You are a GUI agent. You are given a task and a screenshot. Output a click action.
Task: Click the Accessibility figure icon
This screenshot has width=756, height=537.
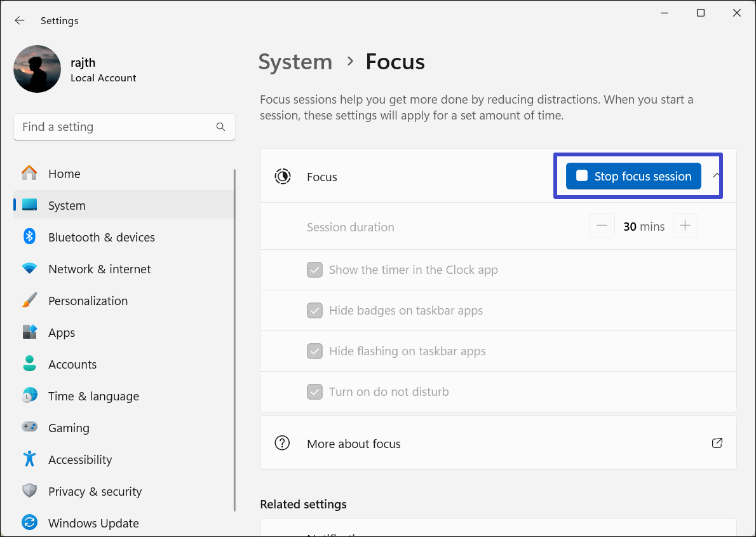[x=30, y=459]
